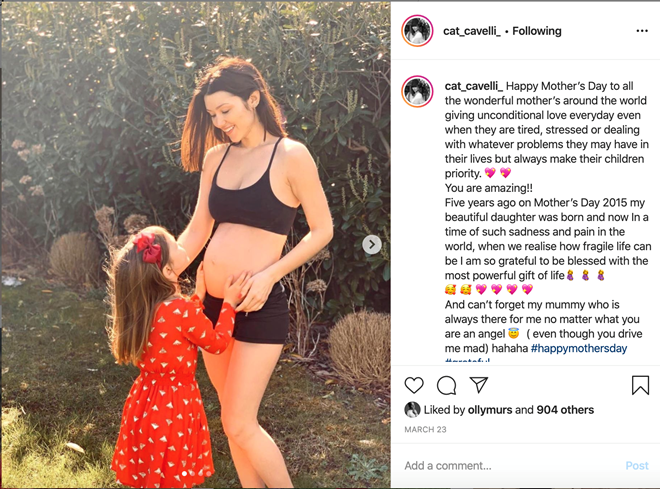This screenshot has height=489, width=660.
Task: Open the cat_cavelli_ profile picture in the header
Action: [x=417, y=31]
